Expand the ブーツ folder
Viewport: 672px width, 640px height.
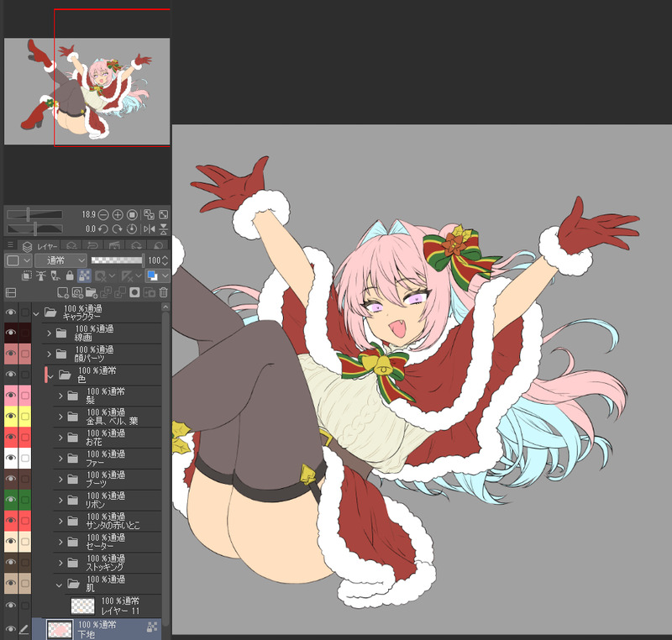click(60, 479)
